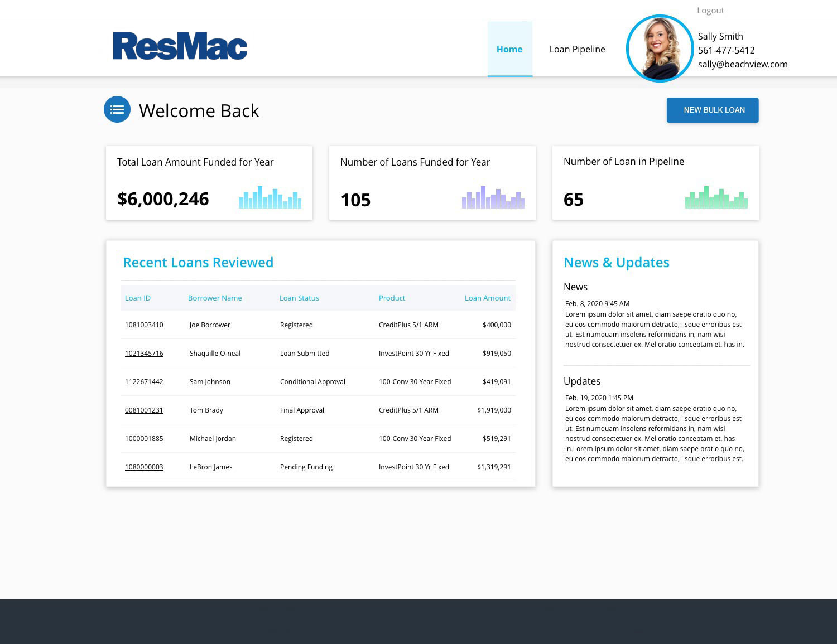Click Sally Smith's profile photo
The width and height of the screenshot is (837, 644).
tap(660, 49)
